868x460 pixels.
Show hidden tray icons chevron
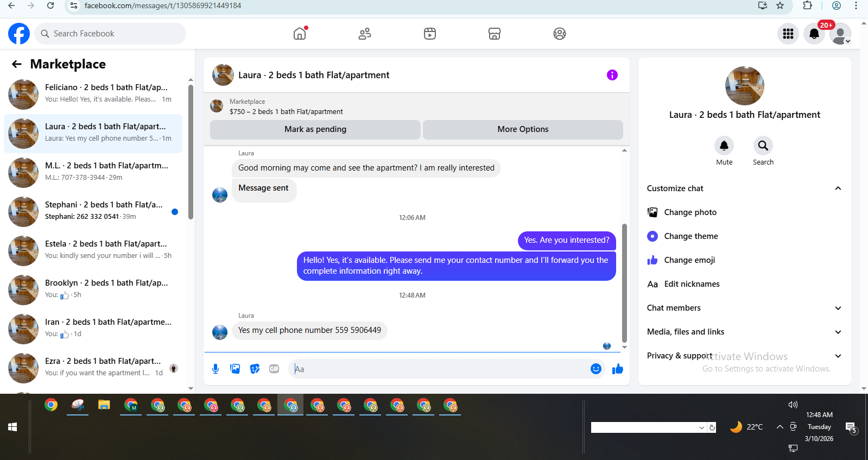click(780, 427)
